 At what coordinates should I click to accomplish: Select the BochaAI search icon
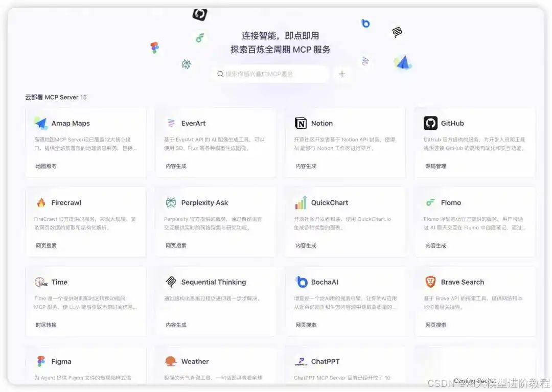point(302,282)
